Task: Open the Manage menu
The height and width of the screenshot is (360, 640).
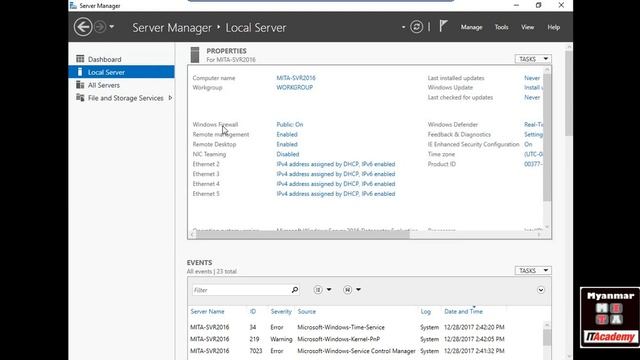Action: pos(471,27)
